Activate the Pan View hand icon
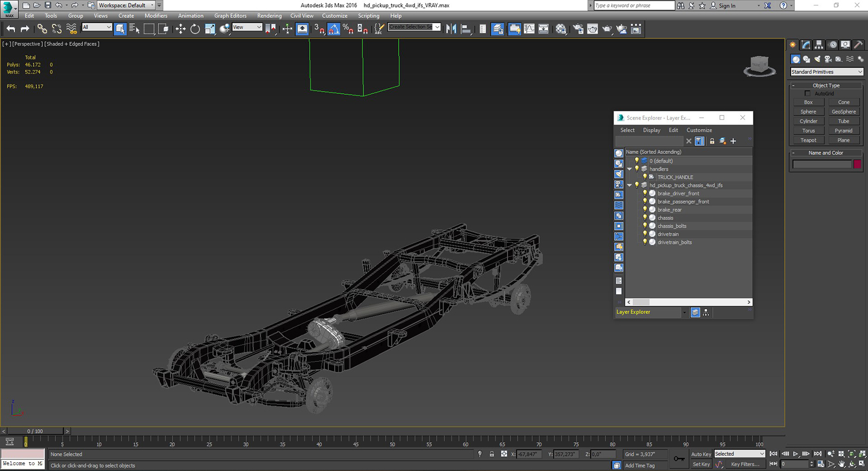 click(x=841, y=464)
